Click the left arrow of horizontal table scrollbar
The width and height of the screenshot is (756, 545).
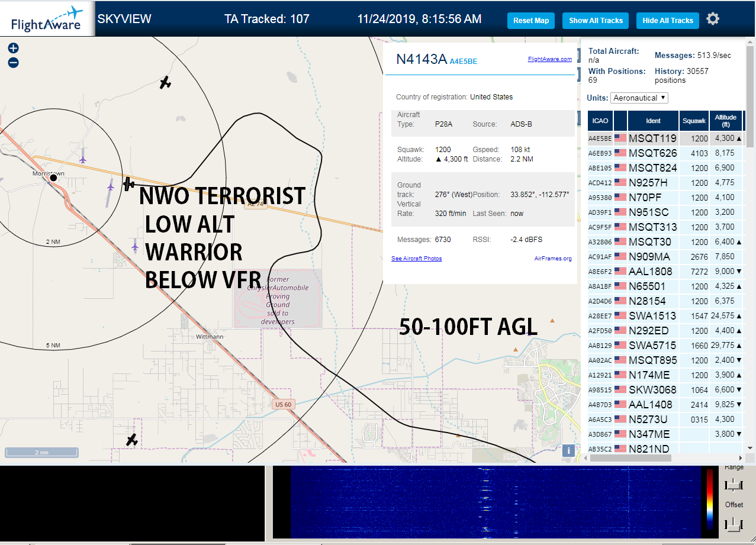pyautogui.click(x=585, y=458)
